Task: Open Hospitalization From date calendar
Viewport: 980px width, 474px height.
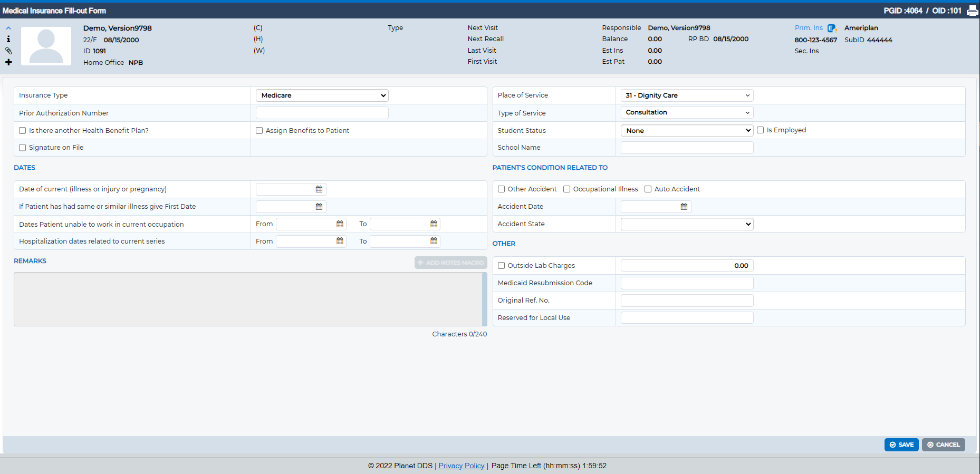Action: (x=340, y=241)
